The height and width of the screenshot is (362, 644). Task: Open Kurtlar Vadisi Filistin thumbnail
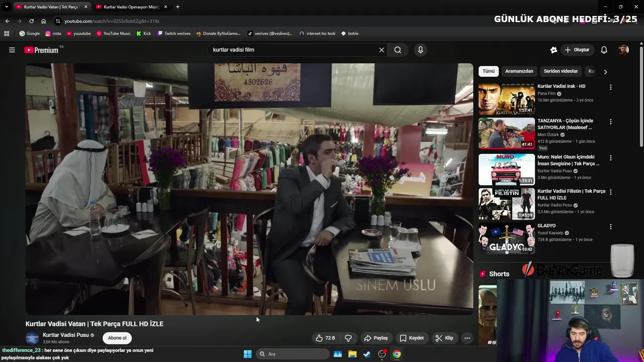click(x=507, y=204)
